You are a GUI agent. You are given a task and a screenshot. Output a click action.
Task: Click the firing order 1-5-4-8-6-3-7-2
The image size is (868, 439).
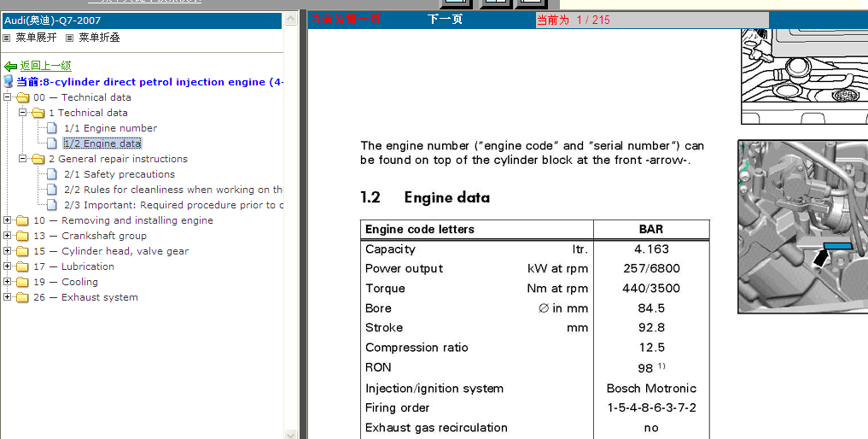pyautogui.click(x=651, y=408)
